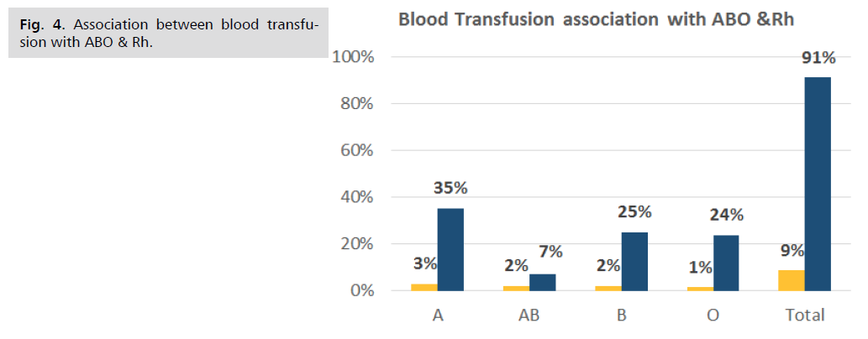Screen dimensions: 868x339
Task: Click the 100% y-axis label
Action: 355,57
